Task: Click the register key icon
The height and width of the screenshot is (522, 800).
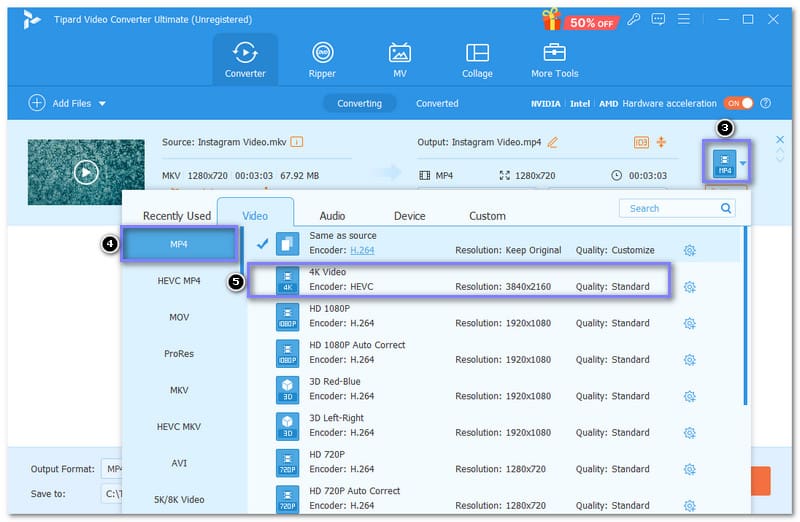Action: point(634,19)
